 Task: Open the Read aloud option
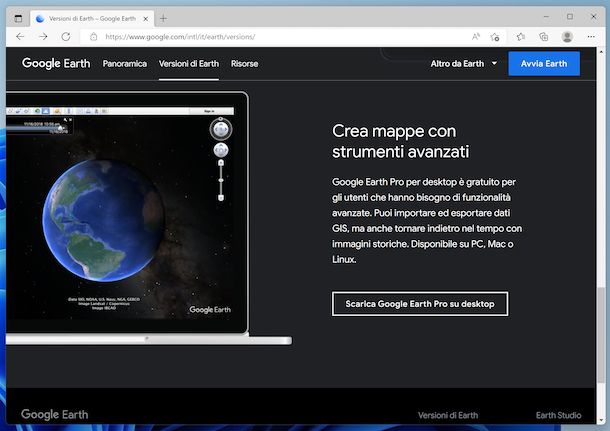pos(475,37)
